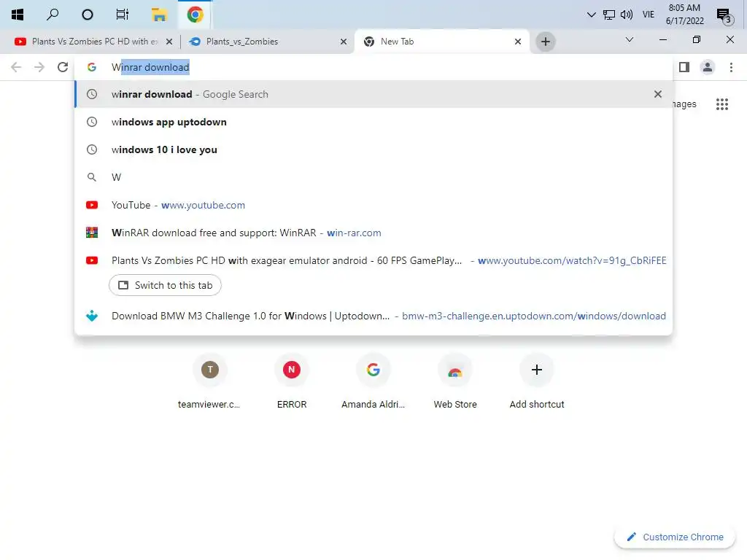Go back using the back arrow
The height and width of the screenshot is (560, 747).
[x=16, y=67]
